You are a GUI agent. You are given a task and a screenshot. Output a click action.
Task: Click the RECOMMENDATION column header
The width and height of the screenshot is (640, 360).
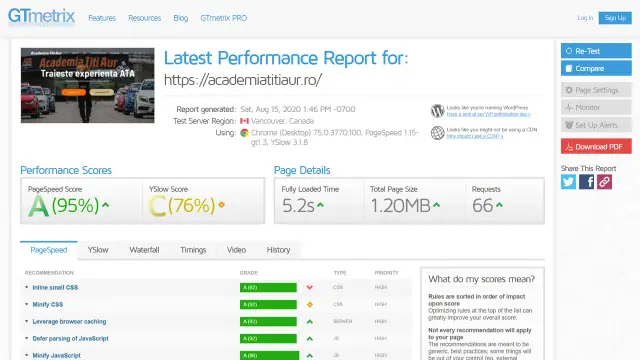[x=49, y=273]
